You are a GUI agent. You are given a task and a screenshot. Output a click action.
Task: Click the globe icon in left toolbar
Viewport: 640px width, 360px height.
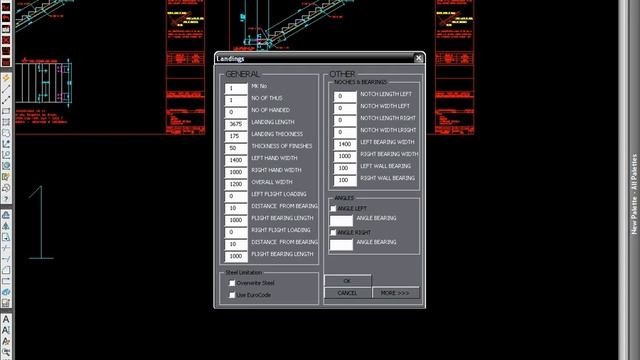coord(6,166)
